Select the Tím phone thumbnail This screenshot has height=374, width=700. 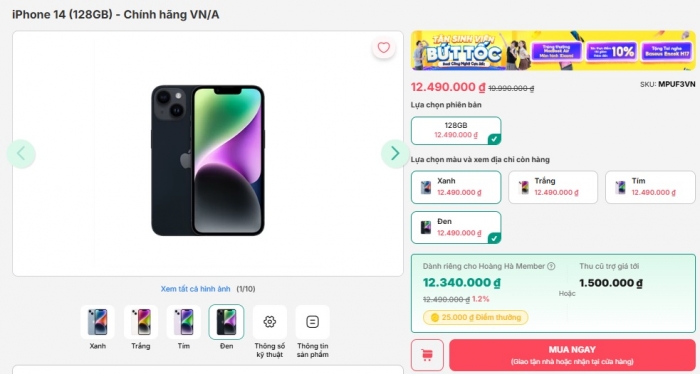coord(183,322)
